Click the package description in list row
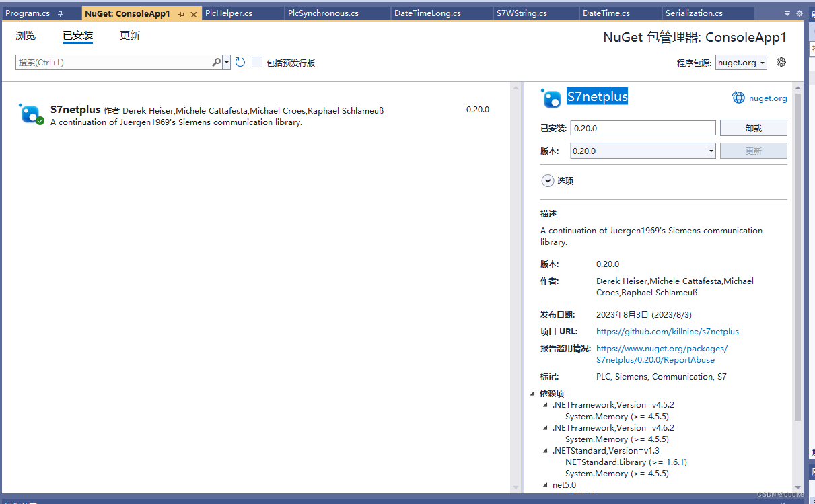Screen dimensions: 815x504 (x=176, y=122)
